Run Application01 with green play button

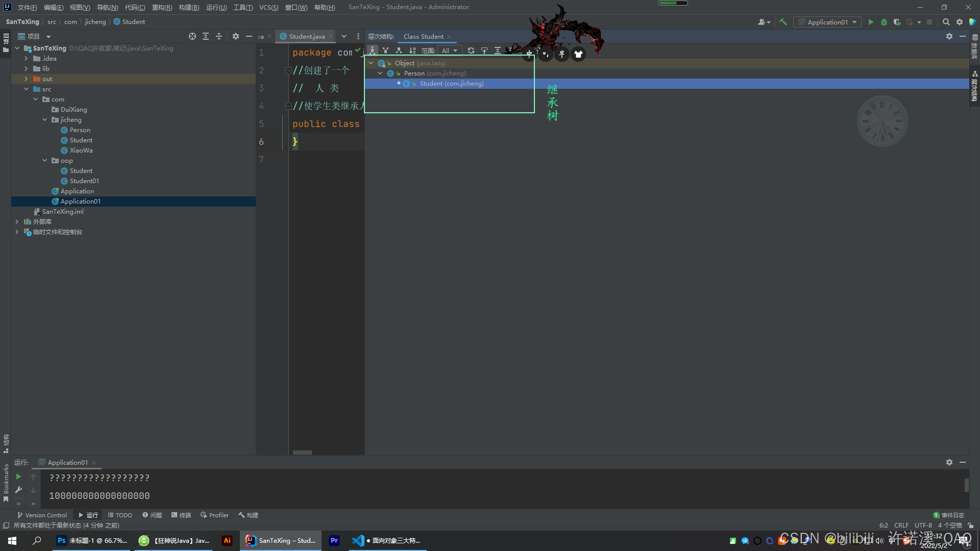point(871,22)
